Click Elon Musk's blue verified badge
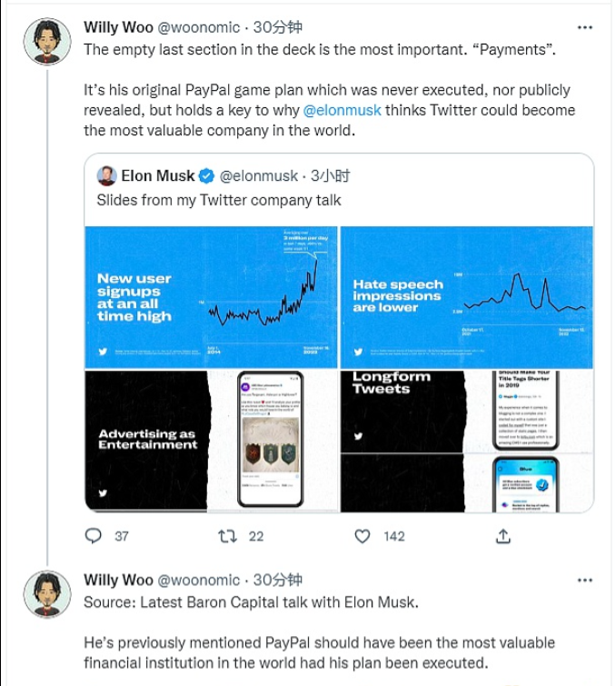Viewport: 616px width, 686px height. click(206, 175)
